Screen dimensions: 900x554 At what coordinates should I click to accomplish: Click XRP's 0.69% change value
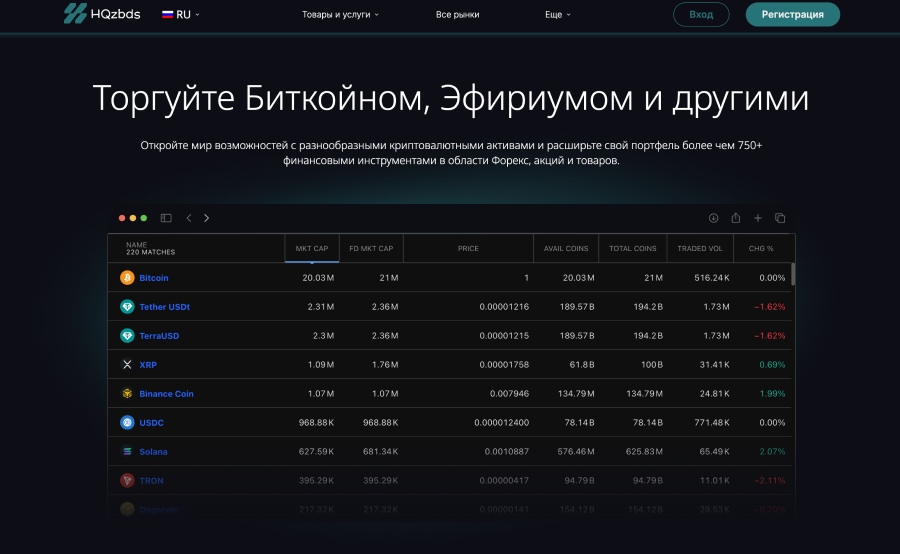tap(772, 365)
